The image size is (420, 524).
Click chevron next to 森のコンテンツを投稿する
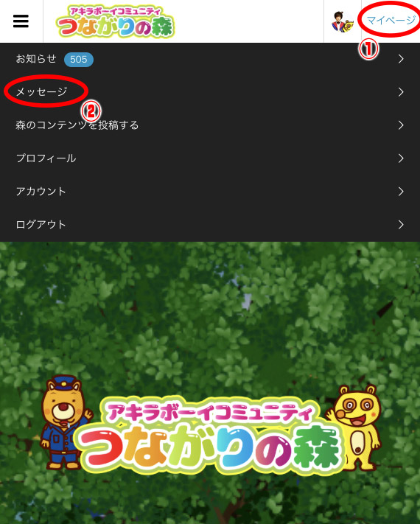click(401, 125)
